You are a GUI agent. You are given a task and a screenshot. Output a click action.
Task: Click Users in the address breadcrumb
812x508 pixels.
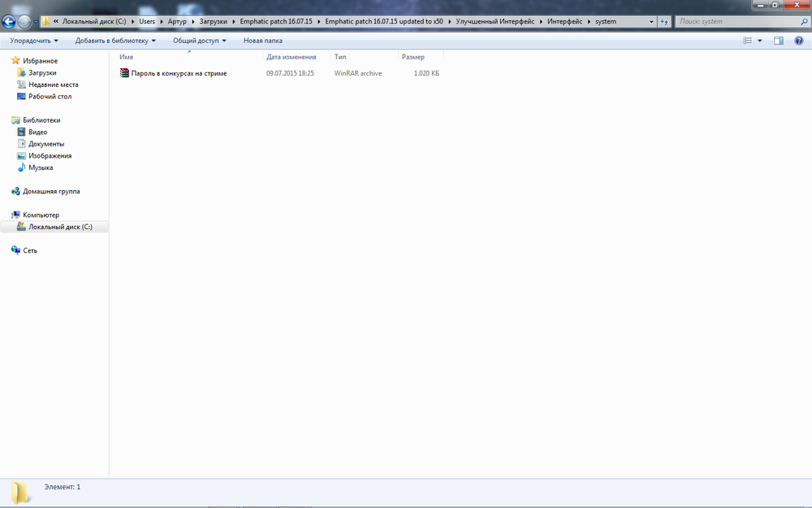coord(147,22)
